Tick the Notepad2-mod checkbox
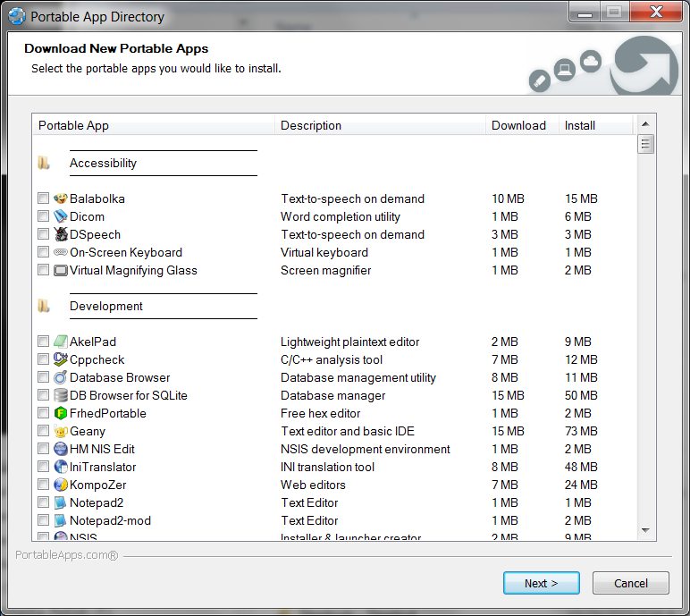Viewport: 690px width, 616px height. click(43, 520)
